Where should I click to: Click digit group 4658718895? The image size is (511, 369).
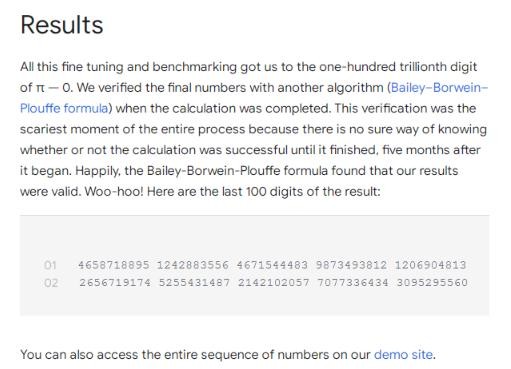click(x=114, y=265)
